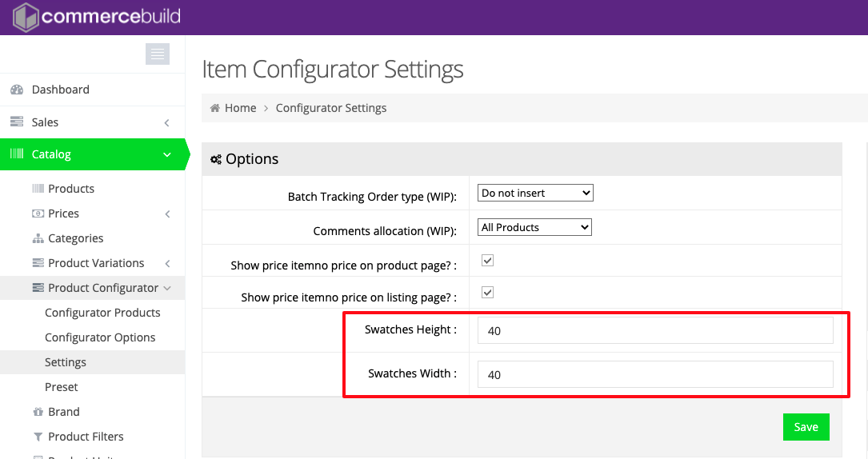The height and width of the screenshot is (459, 868).
Task: Click the Home breadcrumb link
Action: (240, 108)
